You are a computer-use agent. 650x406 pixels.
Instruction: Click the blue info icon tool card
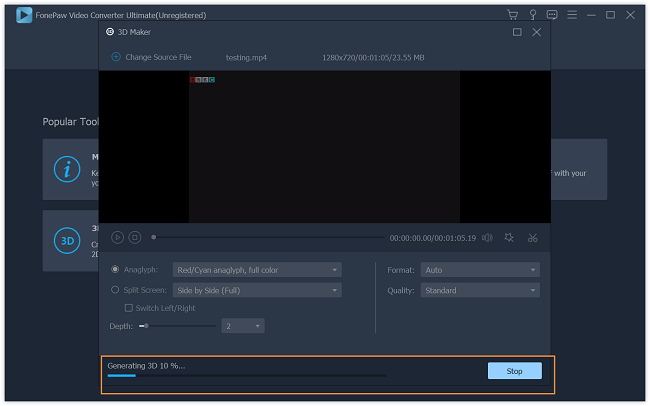67,169
